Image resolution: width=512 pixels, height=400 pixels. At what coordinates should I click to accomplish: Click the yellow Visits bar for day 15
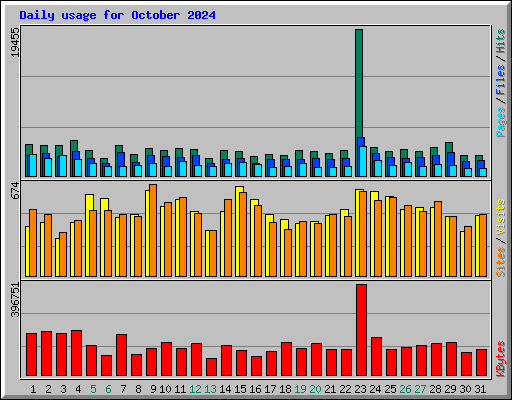238,231
